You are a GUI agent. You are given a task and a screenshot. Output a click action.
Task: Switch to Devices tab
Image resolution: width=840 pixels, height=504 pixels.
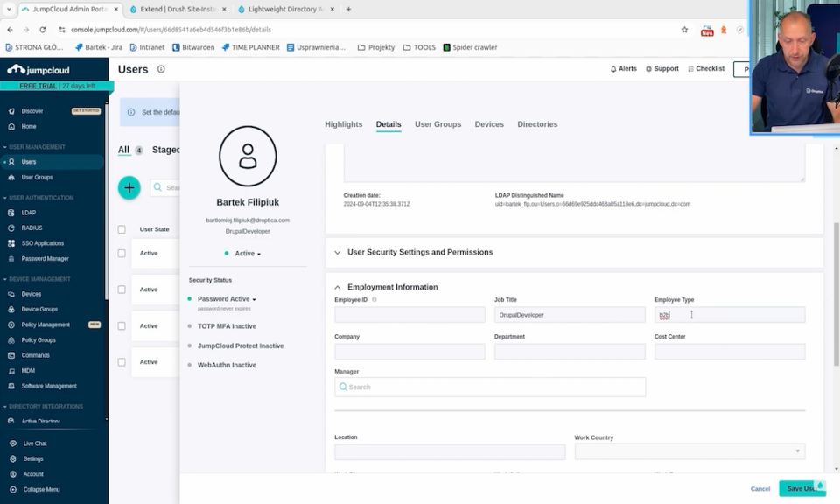[489, 124]
